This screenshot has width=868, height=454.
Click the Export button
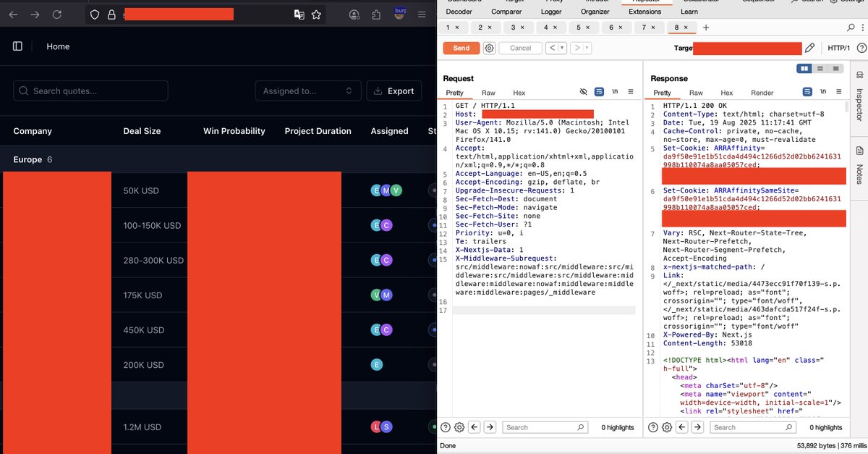(x=394, y=91)
